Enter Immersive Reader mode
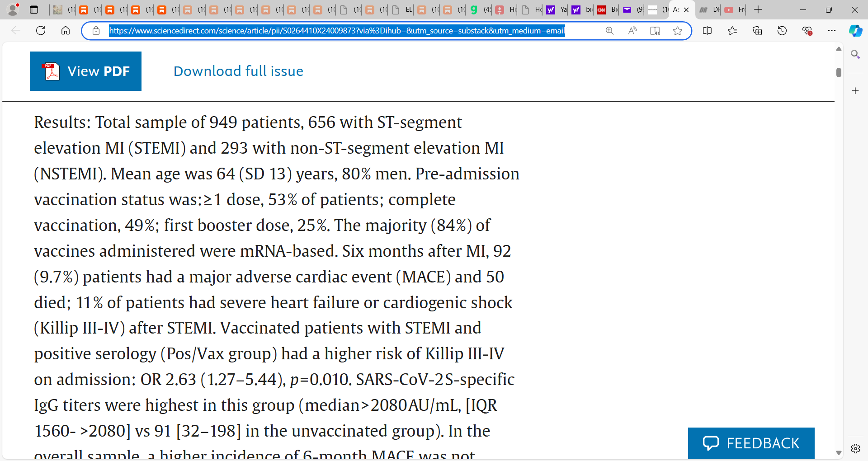This screenshot has width=868, height=461. [x=655, y=31]
